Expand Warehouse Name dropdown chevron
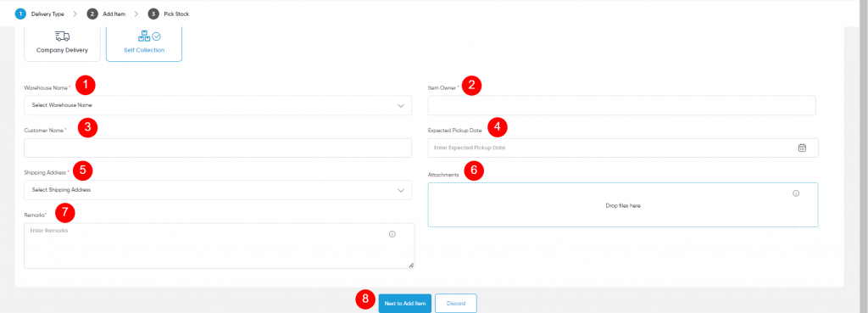 tap(401, 105)
